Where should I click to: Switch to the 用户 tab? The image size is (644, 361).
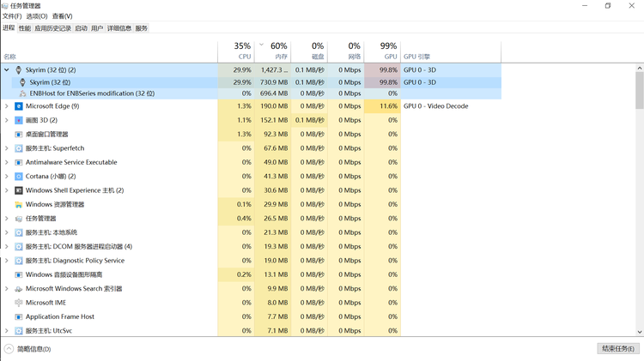click(x=97, y=28)
